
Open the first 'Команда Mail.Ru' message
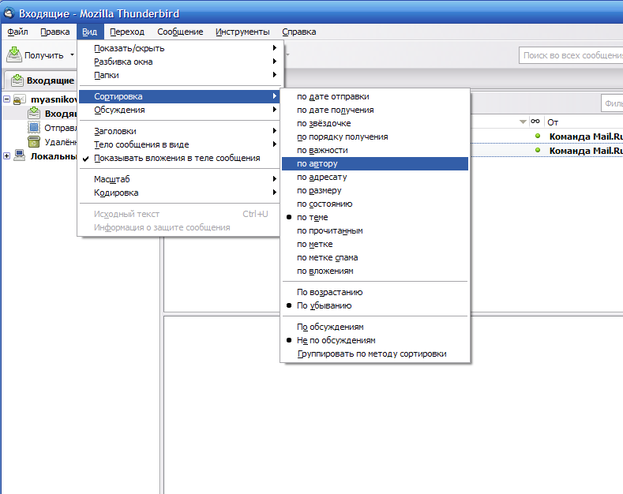tap(586, 136)
